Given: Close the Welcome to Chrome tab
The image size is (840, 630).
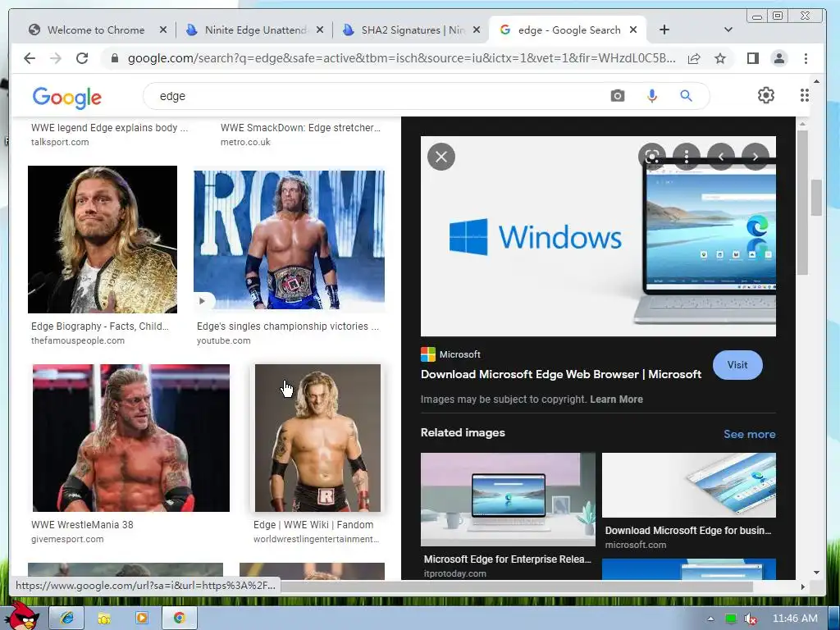Looking at the screenshot, I should [x=163, y=30].
